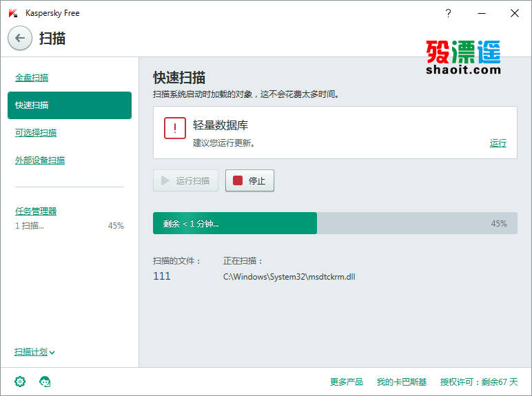Click the 扫描的文件 label
Screen dimensions: 532x396
177,261
